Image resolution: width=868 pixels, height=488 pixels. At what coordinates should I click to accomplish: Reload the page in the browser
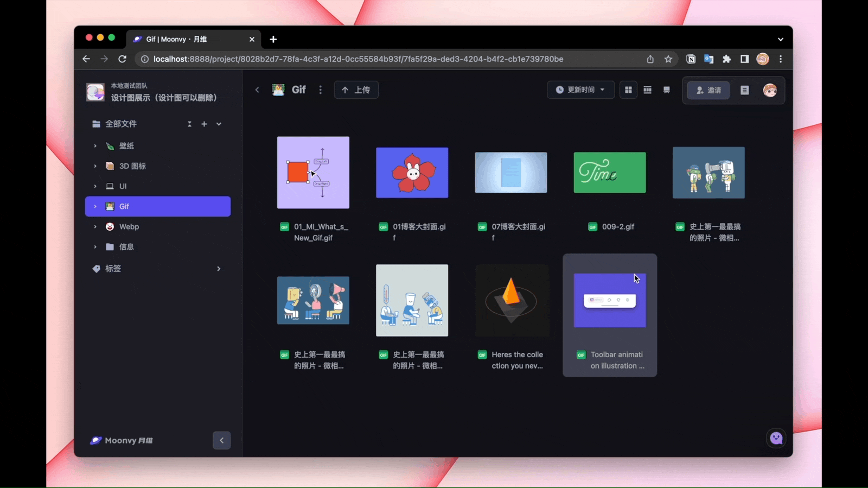click(122, 59)
